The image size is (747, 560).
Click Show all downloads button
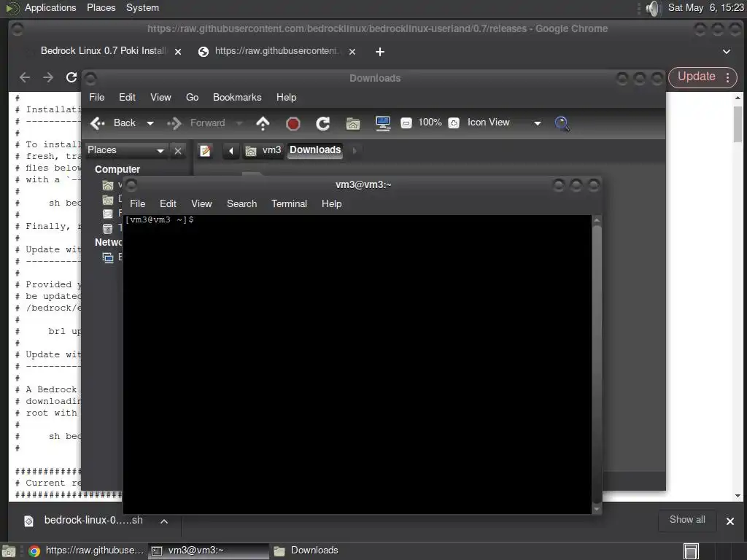tap(687, 520)
